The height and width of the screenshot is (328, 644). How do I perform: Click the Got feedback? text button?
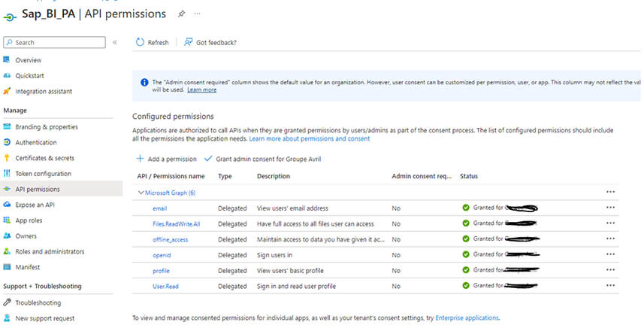(216, 42)
